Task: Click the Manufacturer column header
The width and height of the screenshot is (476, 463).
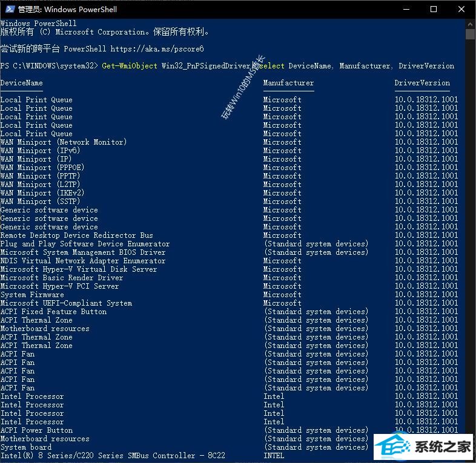Action: tap(288, 83)
